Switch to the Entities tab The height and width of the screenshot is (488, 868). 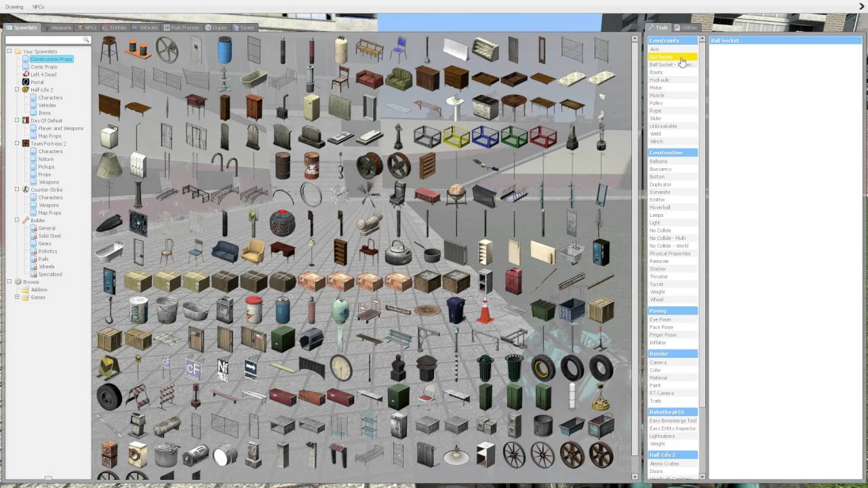click(x=115, y=28)
